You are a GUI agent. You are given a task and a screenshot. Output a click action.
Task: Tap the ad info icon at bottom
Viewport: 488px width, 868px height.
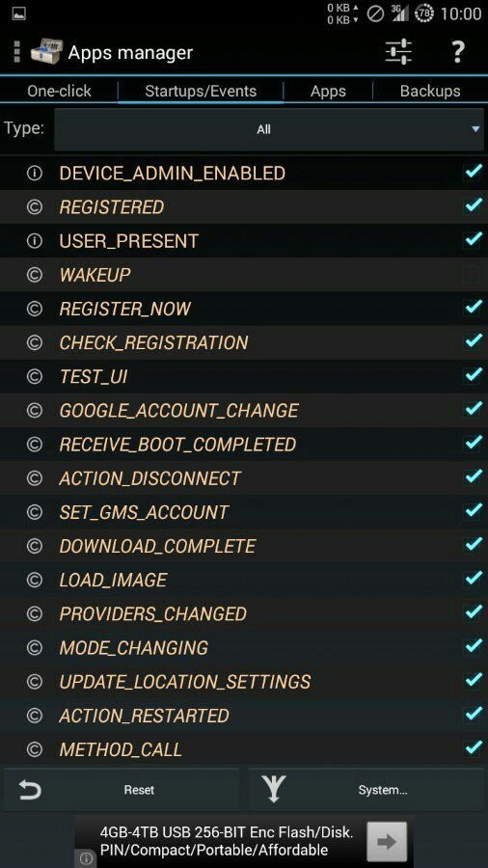click(86, 858)
